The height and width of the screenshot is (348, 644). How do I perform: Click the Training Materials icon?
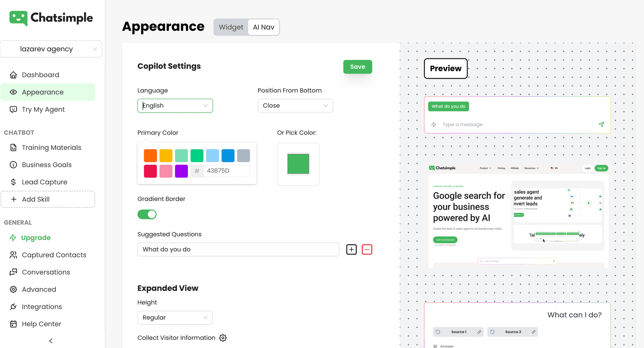coord(13,147)
